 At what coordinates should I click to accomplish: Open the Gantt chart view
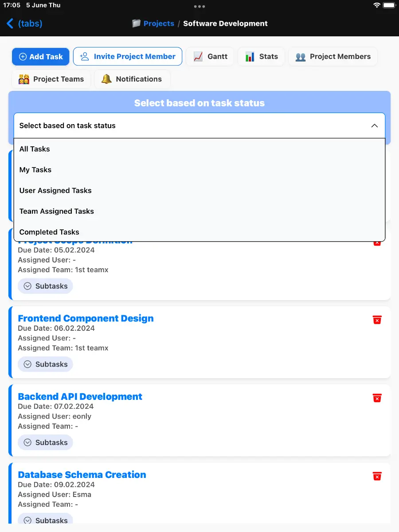[210, 57]
